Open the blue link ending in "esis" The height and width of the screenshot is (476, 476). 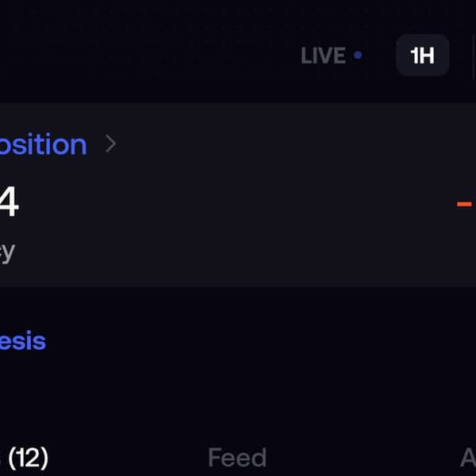(23, 341)
